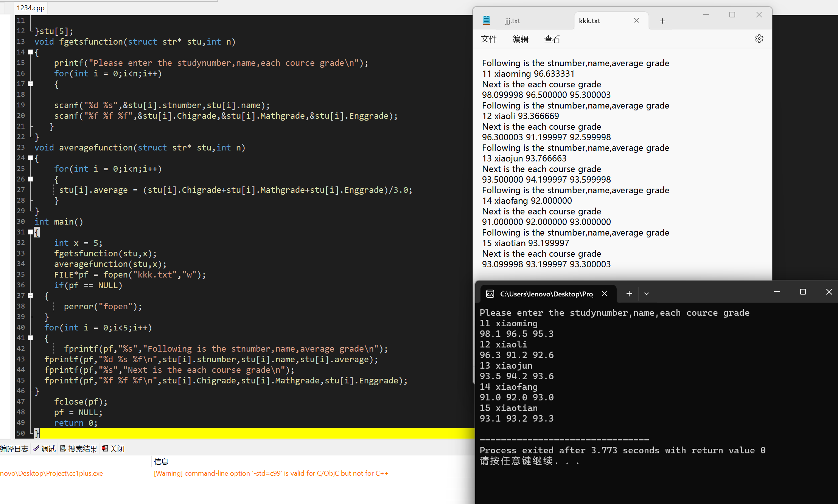The image size is (838, 504).
Task: Collapse the fgetsfunction body at line 14
Action: tap(31, 52)
